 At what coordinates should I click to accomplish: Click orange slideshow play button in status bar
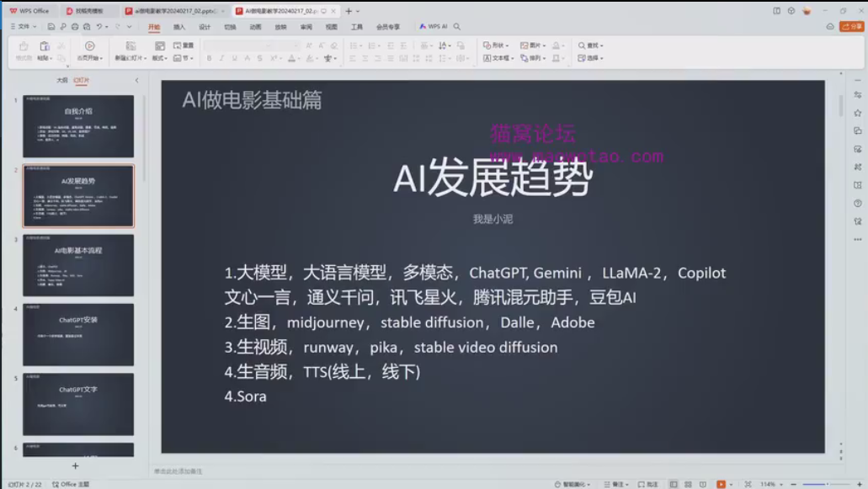721,484
